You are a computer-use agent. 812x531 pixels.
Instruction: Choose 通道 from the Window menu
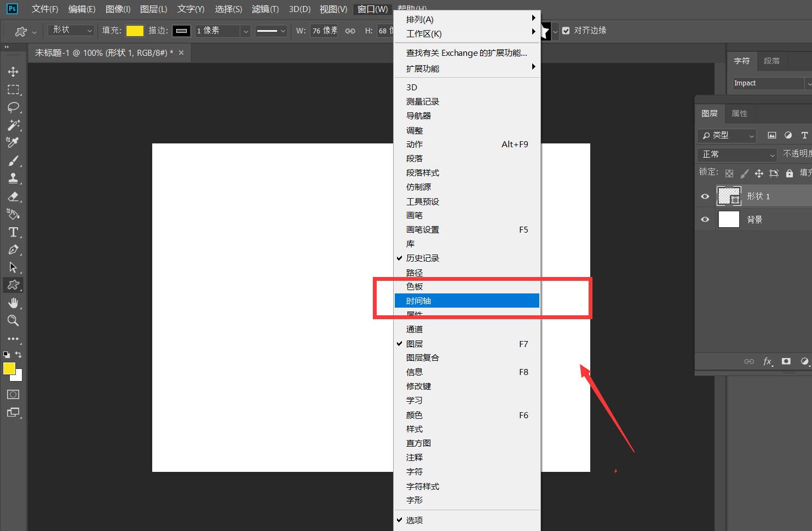click(467, 329)
